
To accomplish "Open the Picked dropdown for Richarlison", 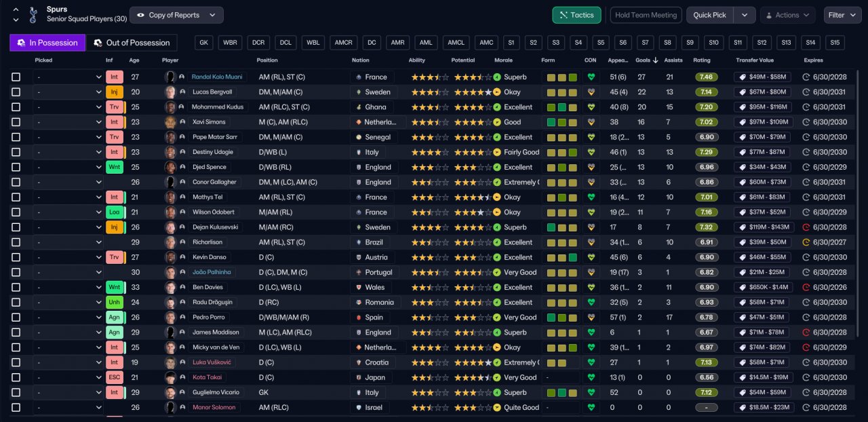I will 68,242.
